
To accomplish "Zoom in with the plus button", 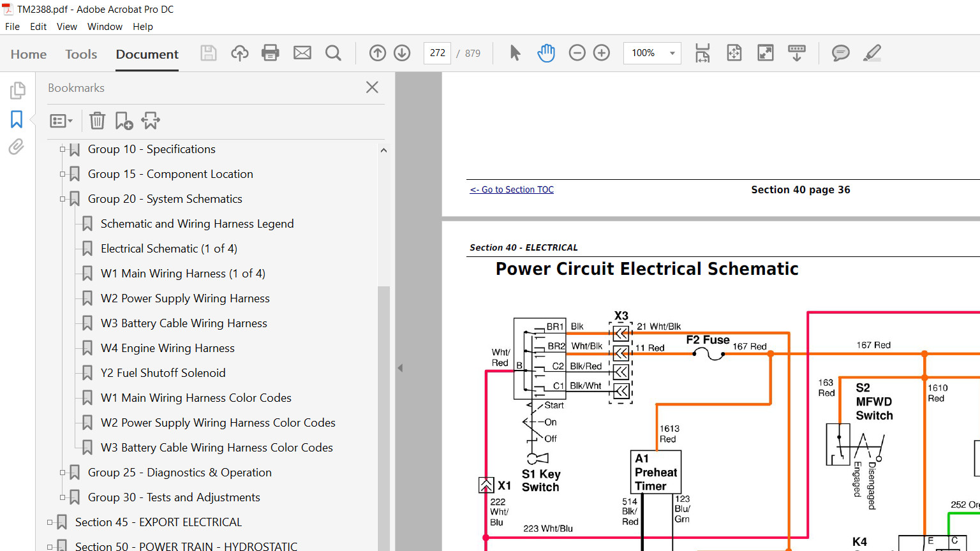I will click(602, 53).
